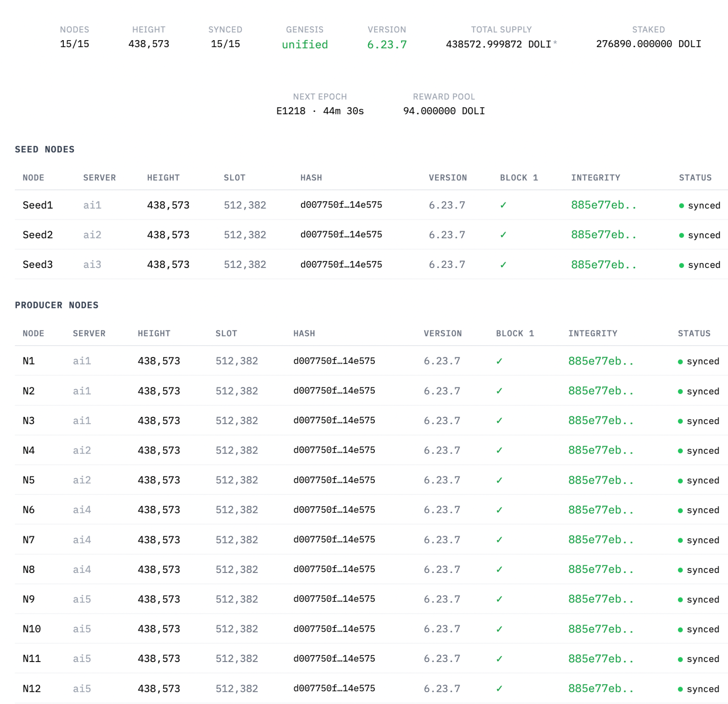Click the green unified genesis value
728x704 pixels.
[x=305, y=44]
